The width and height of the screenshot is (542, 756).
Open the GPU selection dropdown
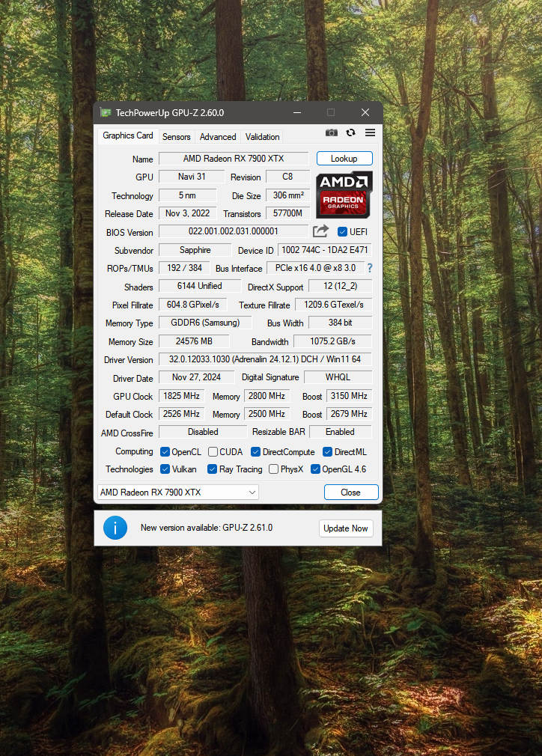[178, 493]
